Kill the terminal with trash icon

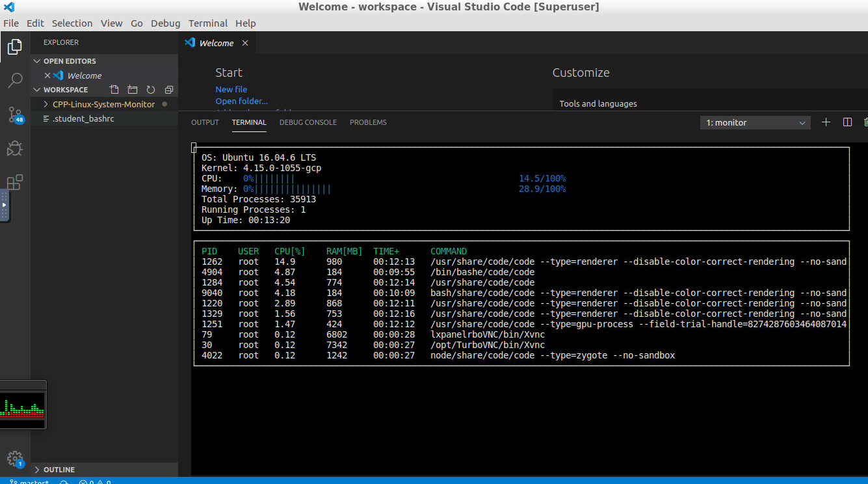click(x=865, y=122)
